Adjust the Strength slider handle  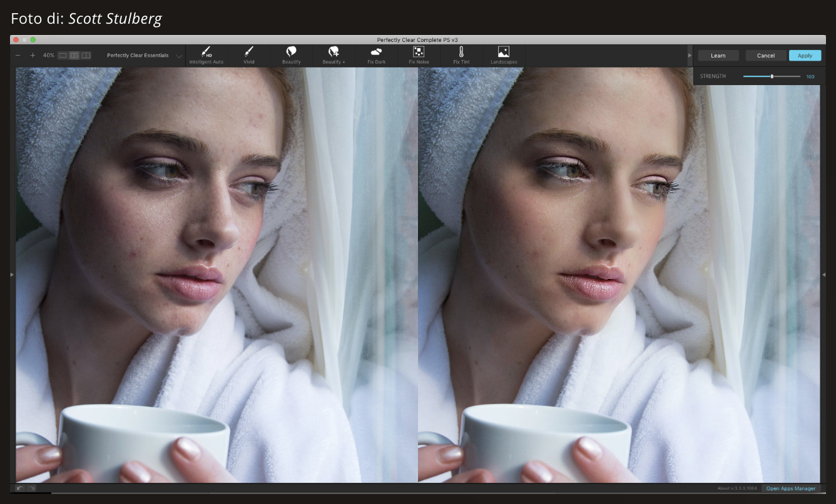(772, 76)
